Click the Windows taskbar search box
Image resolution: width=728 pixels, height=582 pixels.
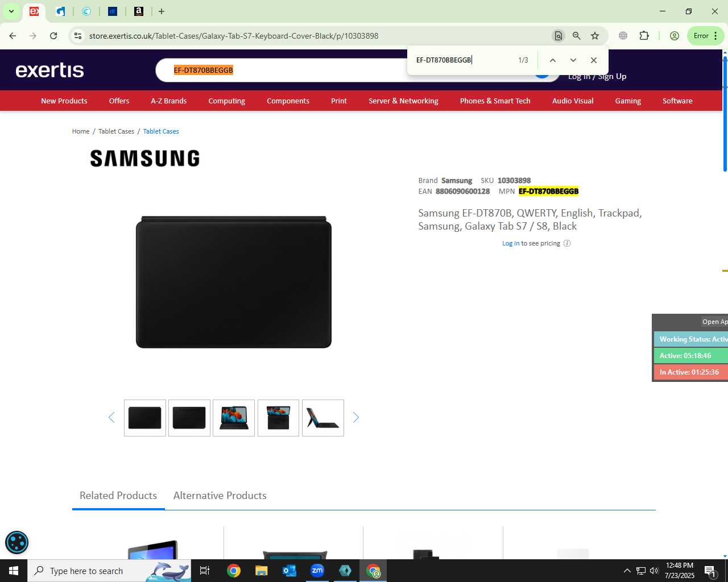(x=109, y=571)
